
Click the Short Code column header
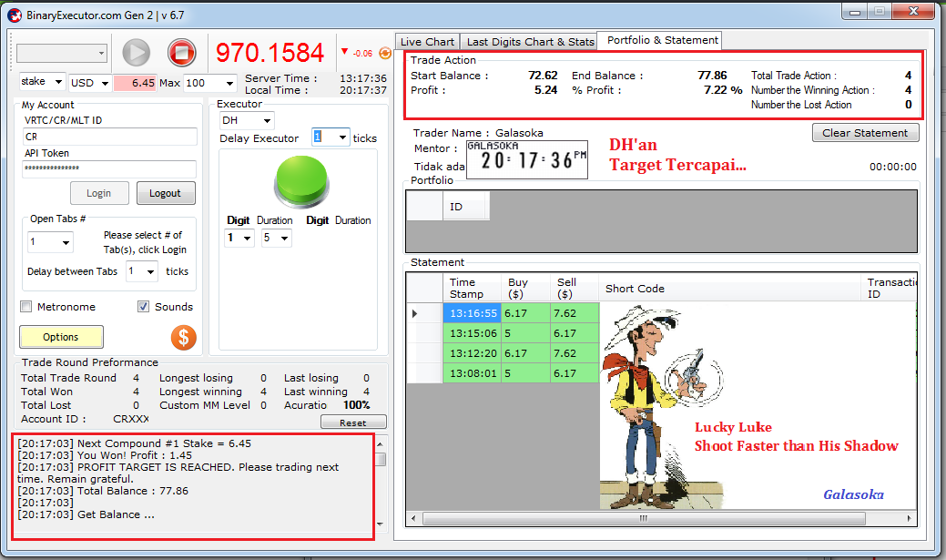(729, 288)
